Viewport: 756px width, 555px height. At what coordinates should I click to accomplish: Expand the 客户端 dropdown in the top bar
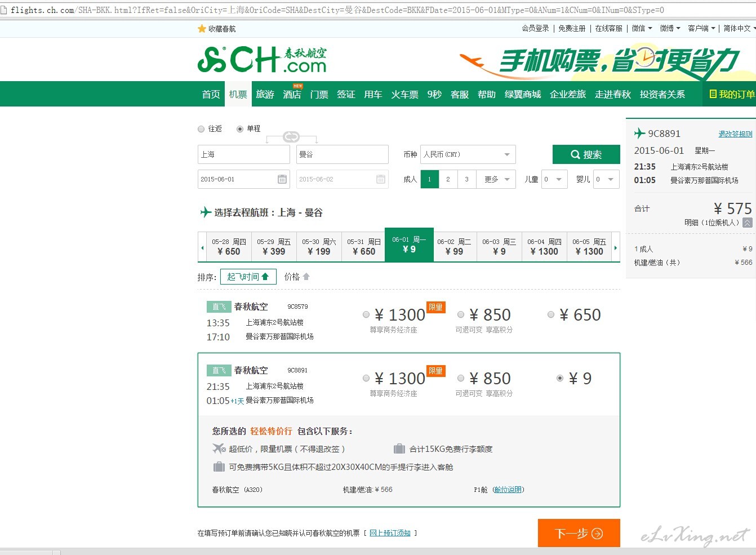[701, 28]
